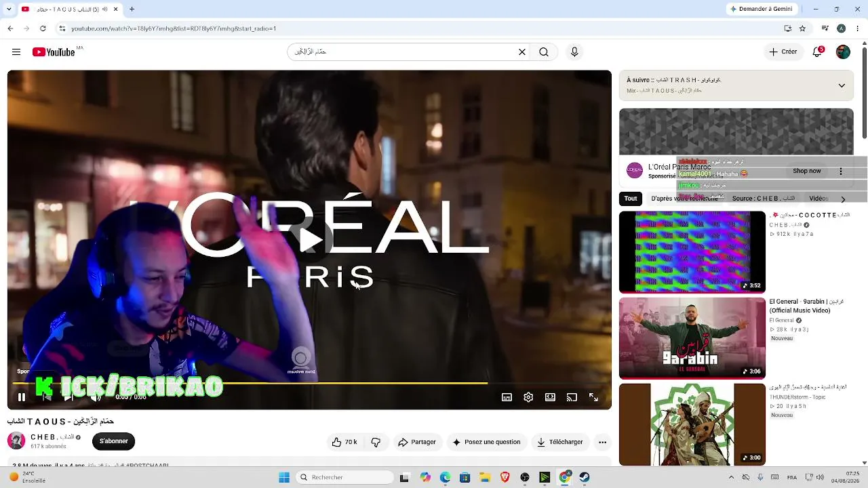Open options menu on L'Oréal ad
Screen dimensions: 868x488
coord(841,171)
